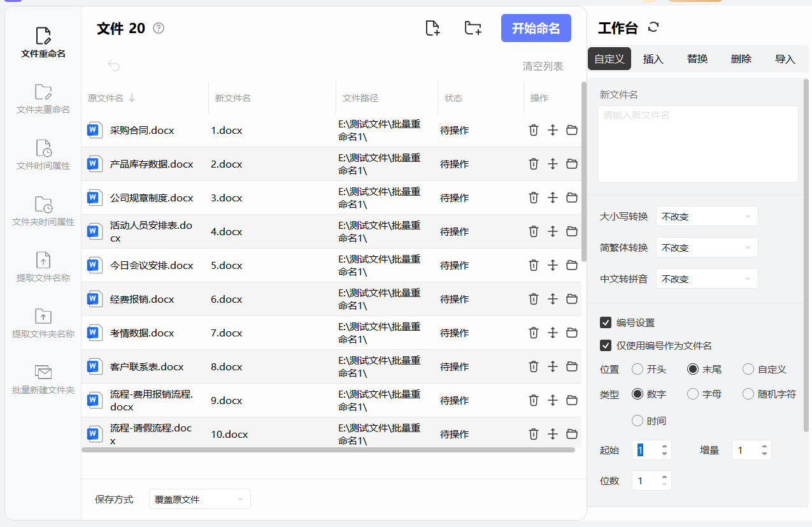Click the 起始 value stepper arrows

[x=665, y=450]
